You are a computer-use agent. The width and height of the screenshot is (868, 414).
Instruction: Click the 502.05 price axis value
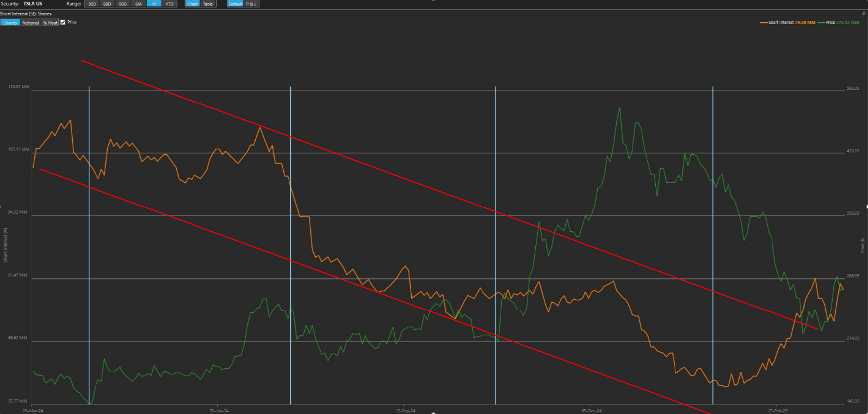(853, 88)
